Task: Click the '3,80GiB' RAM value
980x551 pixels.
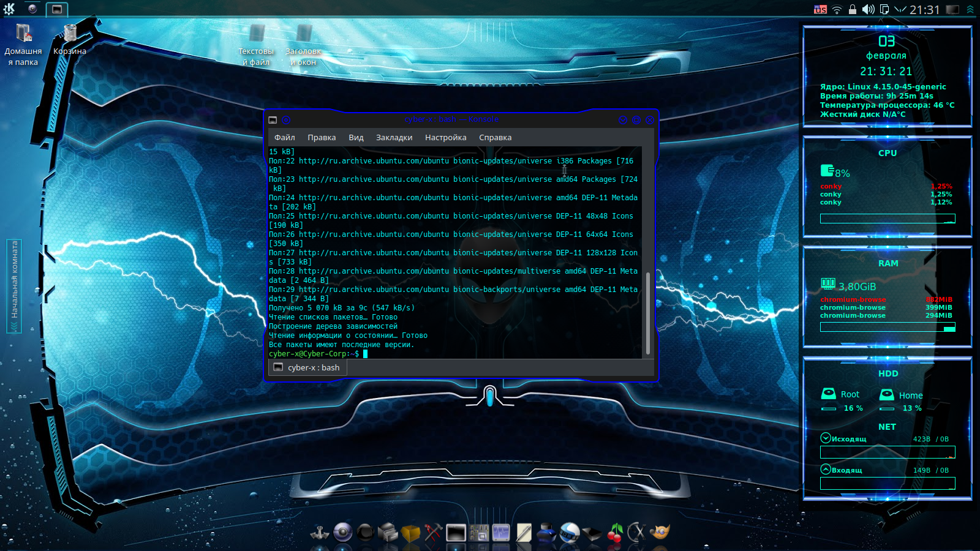Action: (x=857, y=287)
